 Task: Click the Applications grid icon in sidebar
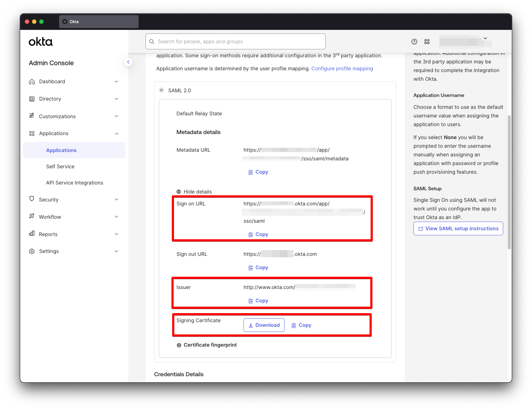coord(32,133)
